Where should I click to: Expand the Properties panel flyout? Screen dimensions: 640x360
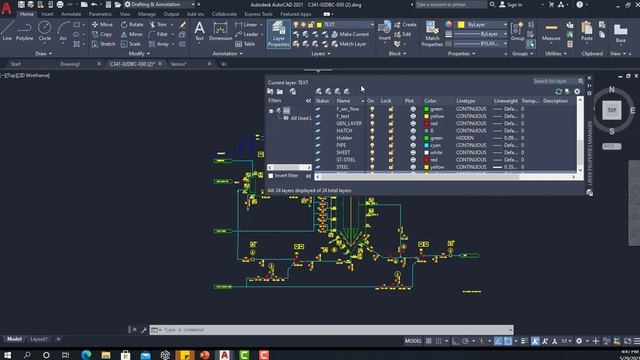point(462,53)
